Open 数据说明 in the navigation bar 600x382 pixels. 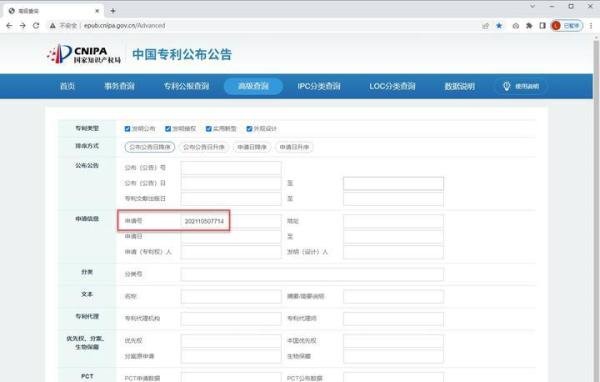pos(460,86)
